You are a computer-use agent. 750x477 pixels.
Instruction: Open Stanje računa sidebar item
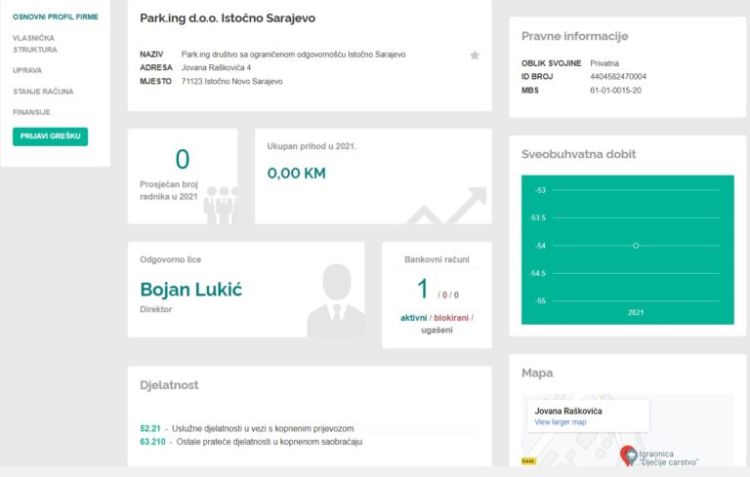(43, 91)
